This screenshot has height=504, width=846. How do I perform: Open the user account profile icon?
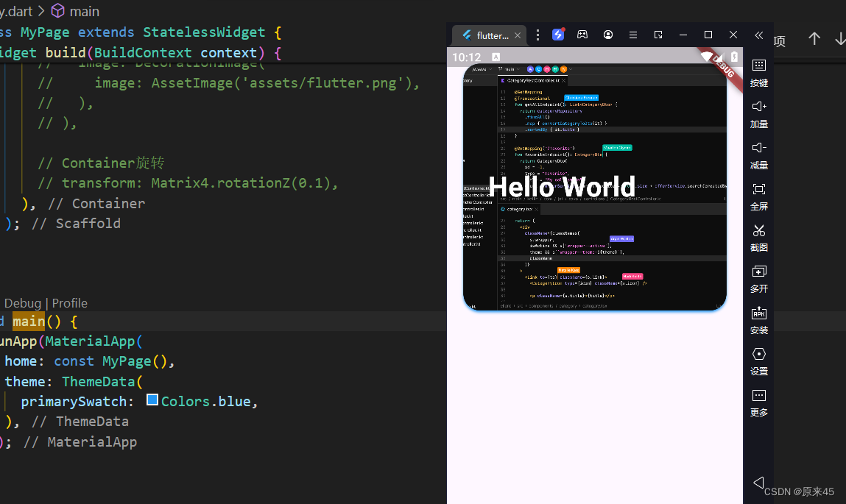click(608, 35)
